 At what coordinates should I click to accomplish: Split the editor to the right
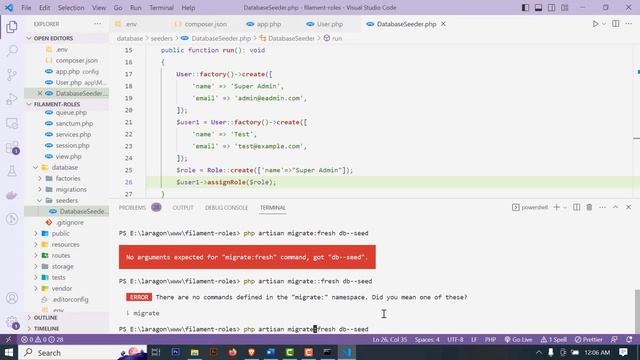616,24
